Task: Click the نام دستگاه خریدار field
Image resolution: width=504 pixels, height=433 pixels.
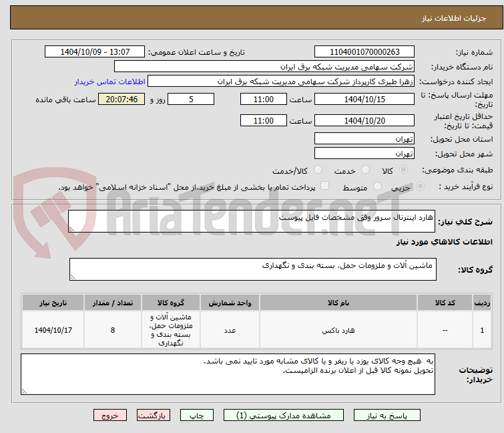Action: tap(264, 67)
